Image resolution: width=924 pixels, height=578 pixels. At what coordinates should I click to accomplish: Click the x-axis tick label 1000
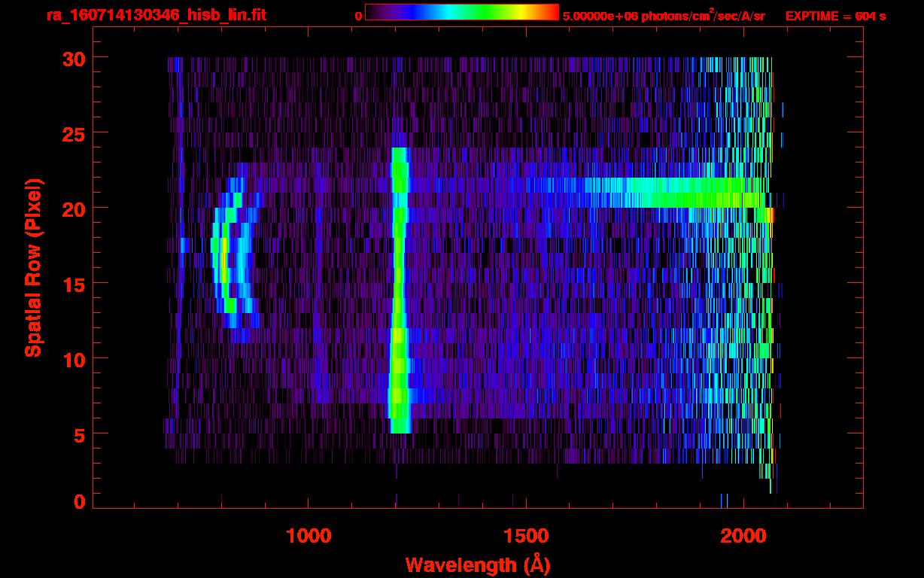(309, 536)
